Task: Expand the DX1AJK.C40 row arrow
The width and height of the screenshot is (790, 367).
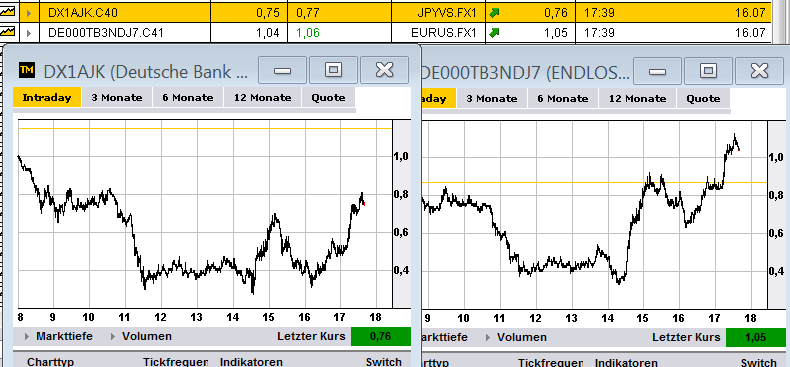Action: 29,13
